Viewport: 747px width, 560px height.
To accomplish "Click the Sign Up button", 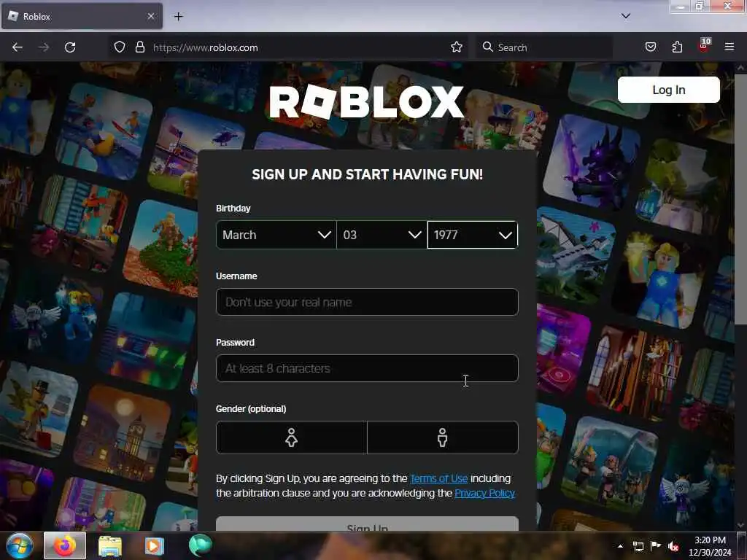I will point(367,524).
